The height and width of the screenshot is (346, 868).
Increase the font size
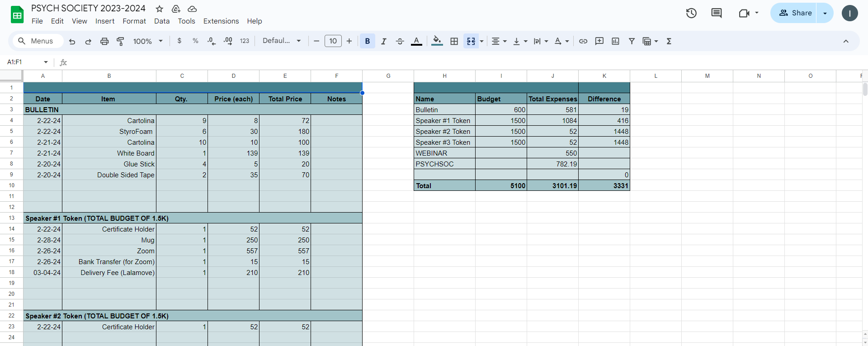click(349, 41)
